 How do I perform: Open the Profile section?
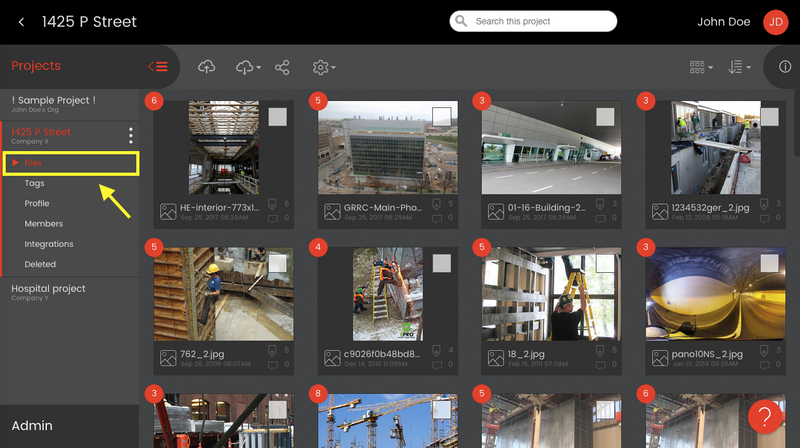click(x=37, y=203)
